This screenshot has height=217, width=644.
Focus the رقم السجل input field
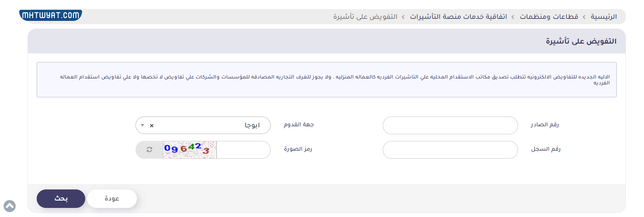pyautogui.click(x=450, y=150)
